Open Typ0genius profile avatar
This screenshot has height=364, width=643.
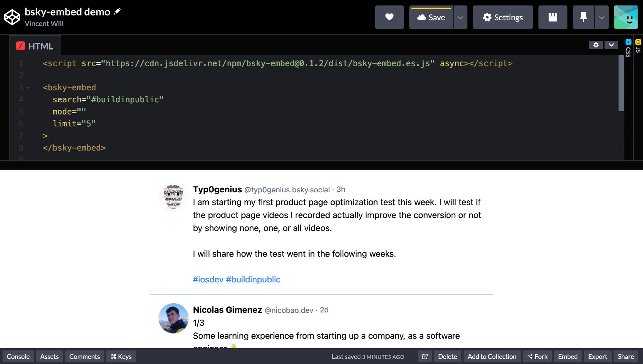(x=174, y=197)
